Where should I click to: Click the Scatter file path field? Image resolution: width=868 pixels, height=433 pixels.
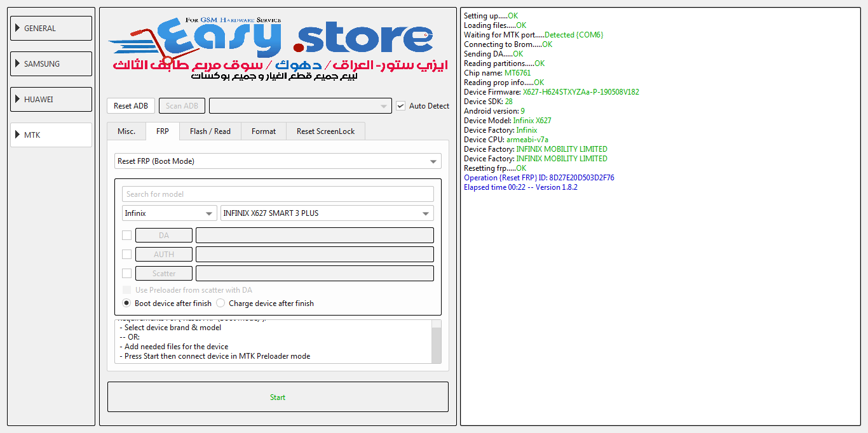(x=315, y=274)
